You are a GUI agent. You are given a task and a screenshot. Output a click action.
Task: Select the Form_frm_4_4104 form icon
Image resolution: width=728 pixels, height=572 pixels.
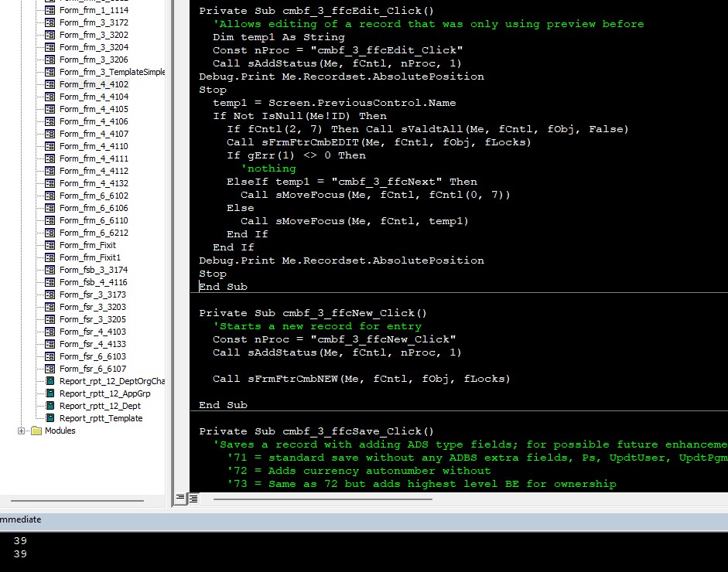(50, 97)
